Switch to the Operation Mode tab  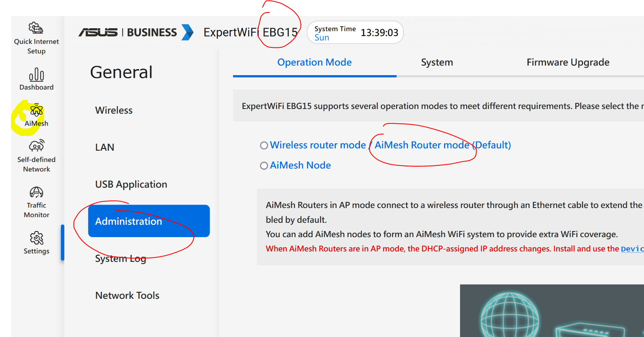pyautogui.click(x=314, y=63)
